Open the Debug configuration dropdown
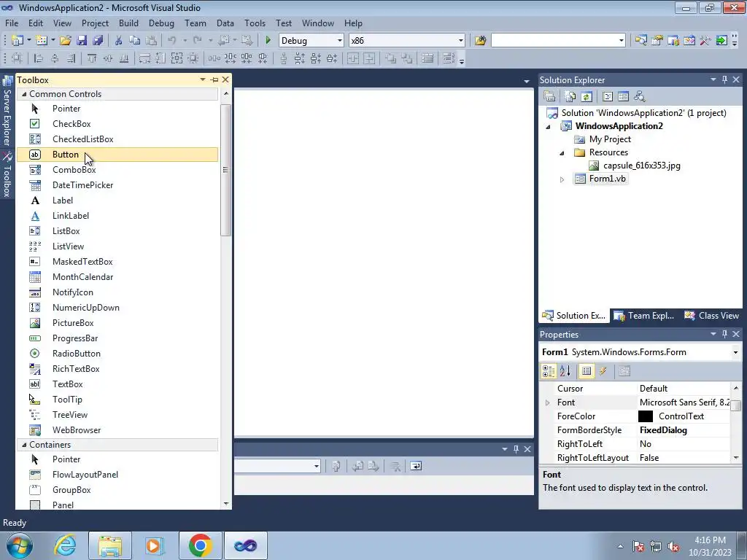Viewport: 747px width, 560px height. point(340,41)
